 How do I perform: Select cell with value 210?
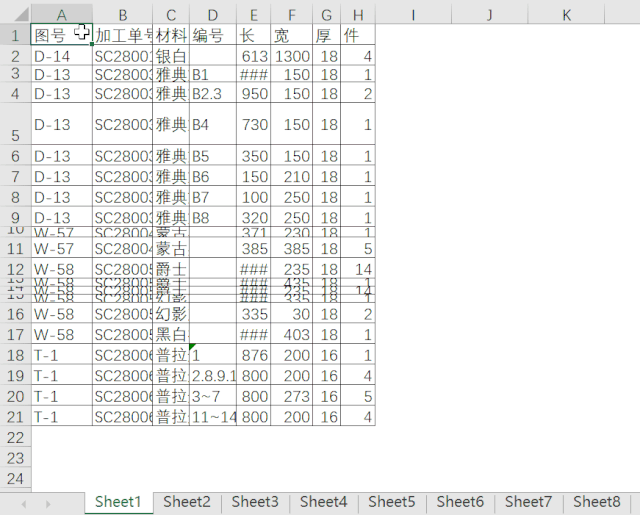[291, 176]
